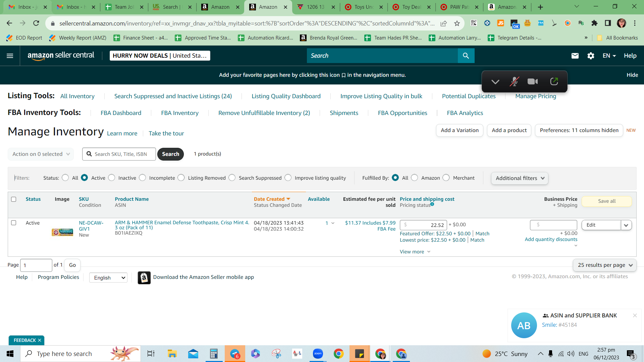Select Fulfilled By Amazon radio
The image size is (644, 362).
(415, 178)
